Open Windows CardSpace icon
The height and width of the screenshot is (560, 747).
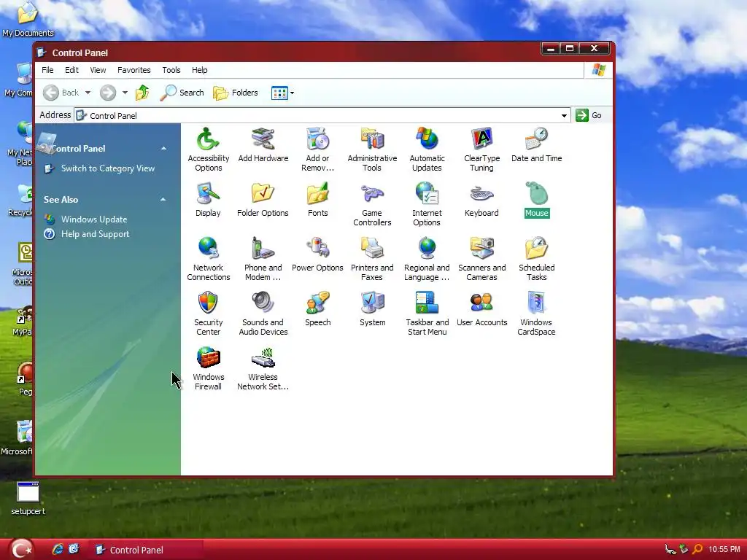pyautogui.click(x=536, y=314)
